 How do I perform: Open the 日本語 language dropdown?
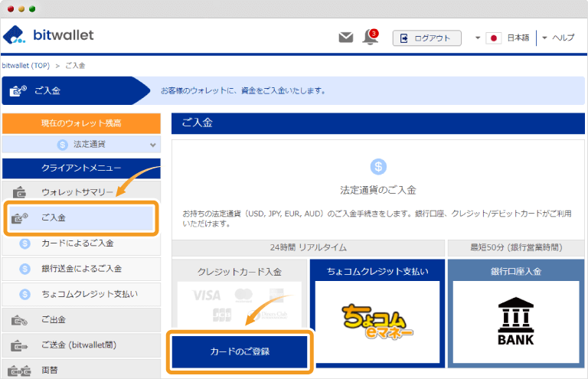point(502,38)
